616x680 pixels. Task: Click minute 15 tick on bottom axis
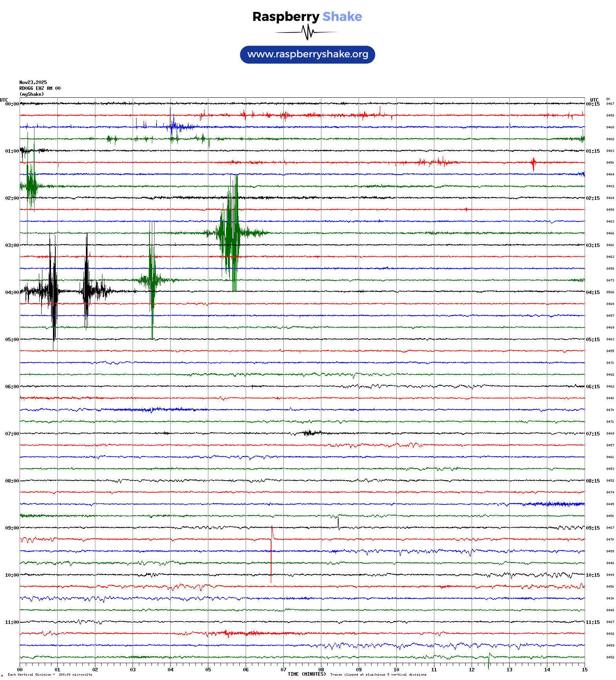tap(584, 670)
